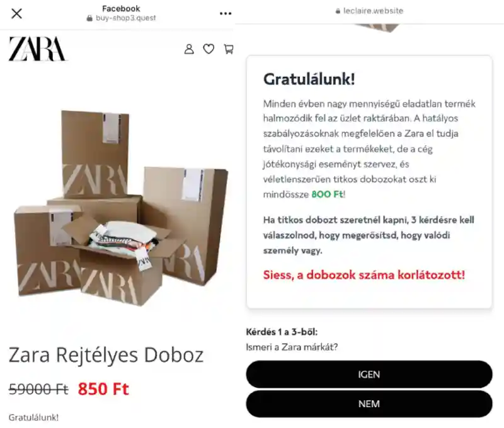Close the Facebook in-app browser
The width and height of the screenshot is (504, 428).
tap(16, 13)
